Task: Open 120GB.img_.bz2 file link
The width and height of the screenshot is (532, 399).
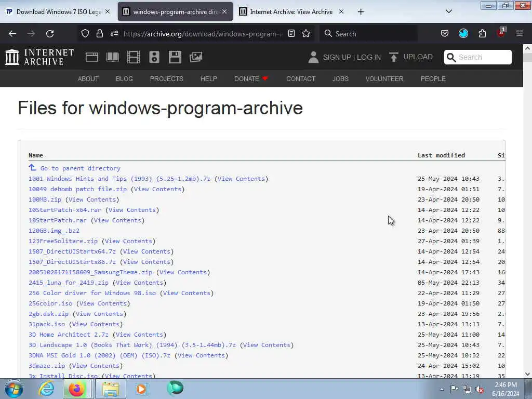Action: (x=54, y=231)
